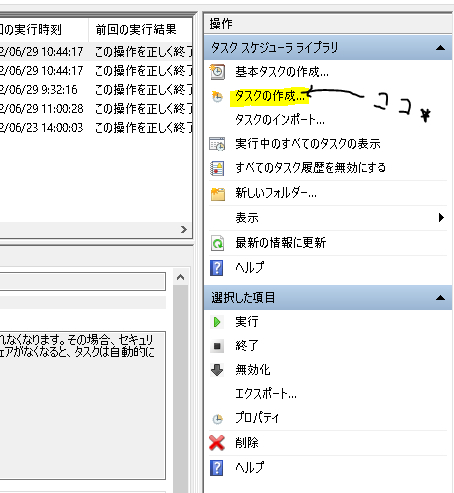Click the green 実行 play icon

click(x=217, y=322)
